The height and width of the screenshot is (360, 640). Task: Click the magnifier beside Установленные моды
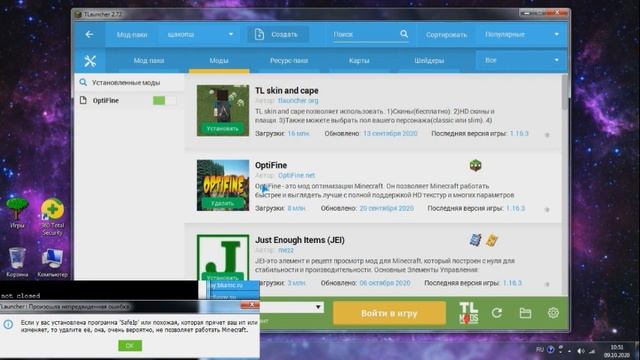point(83,82)
